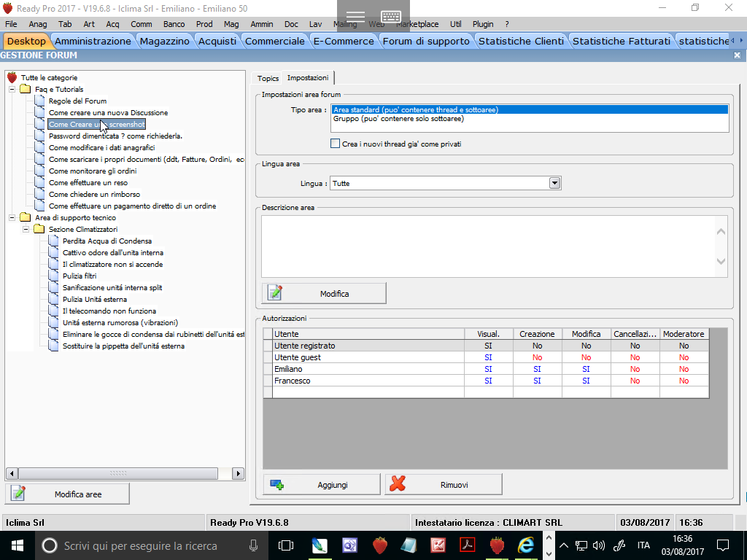Screen dimensions: 747x560
Task: Switch to the Magazzino tab
Action: [x=164, y=41]
